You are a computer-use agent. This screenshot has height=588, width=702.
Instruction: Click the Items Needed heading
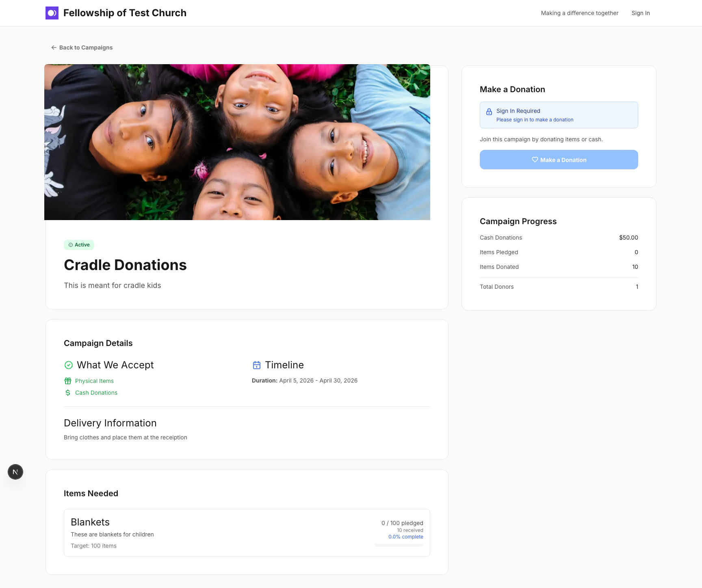pyautogui.click(x=91, y=493)
